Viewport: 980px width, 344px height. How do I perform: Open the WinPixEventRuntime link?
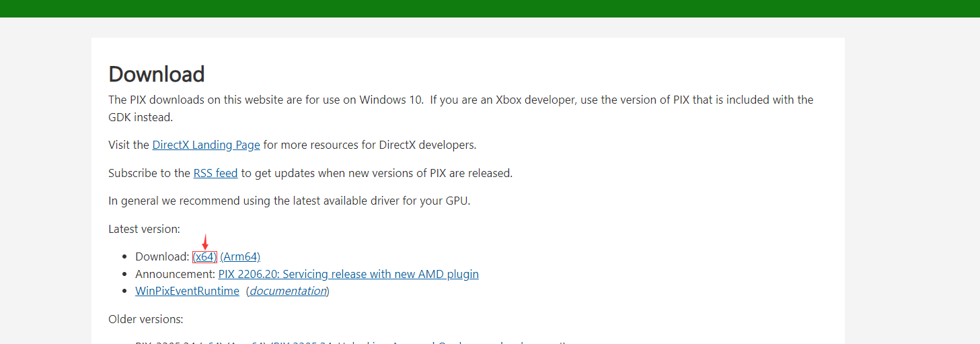pyautogui.click(x=187, y=291)
